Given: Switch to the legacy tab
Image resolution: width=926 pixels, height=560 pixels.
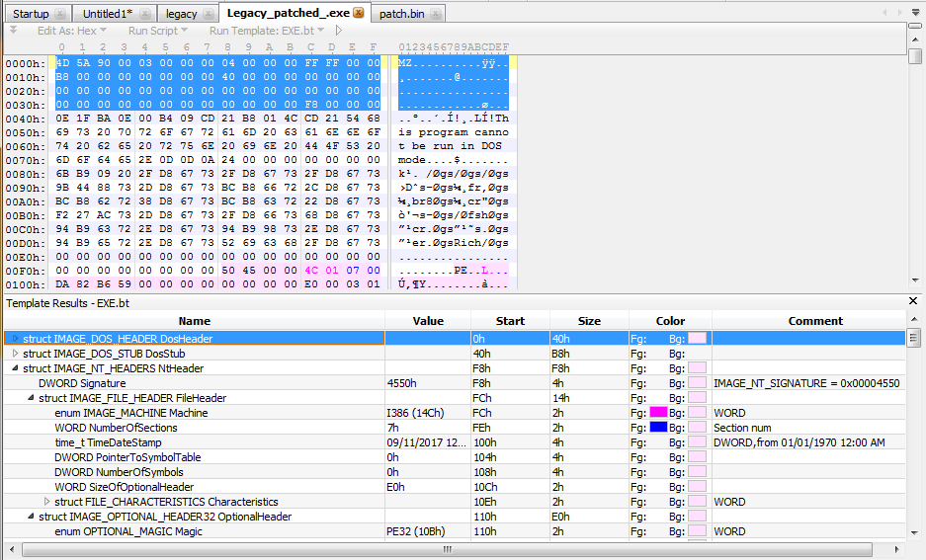Looking at the screenshot, I should tap(181, 14).
